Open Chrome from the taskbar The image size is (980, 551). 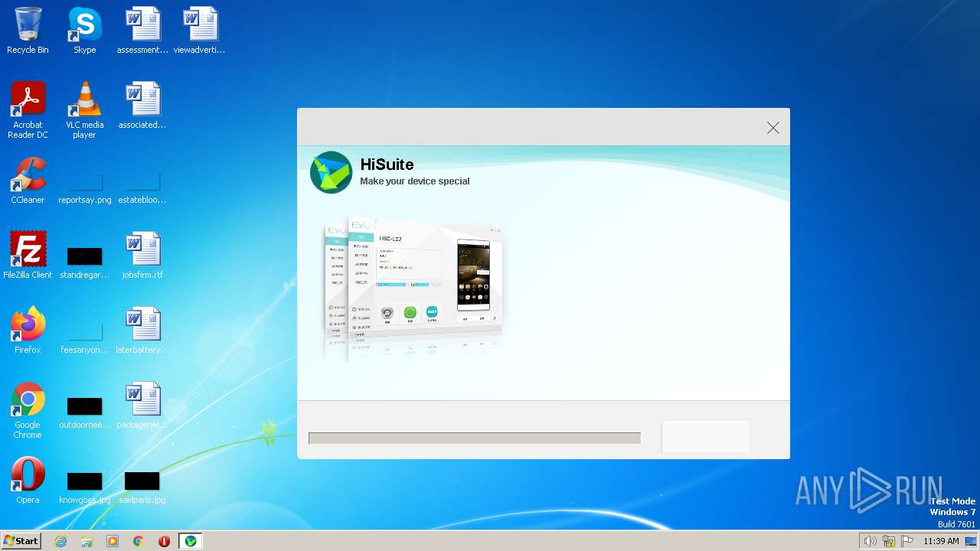coord(139,541)
